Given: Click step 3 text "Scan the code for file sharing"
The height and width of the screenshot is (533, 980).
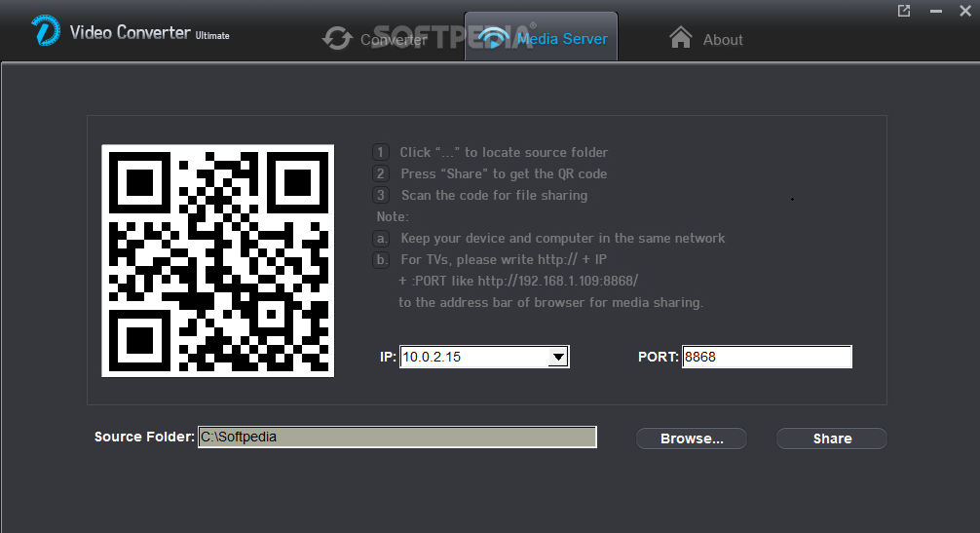Looking at the screenshot, I should [494, 196].
